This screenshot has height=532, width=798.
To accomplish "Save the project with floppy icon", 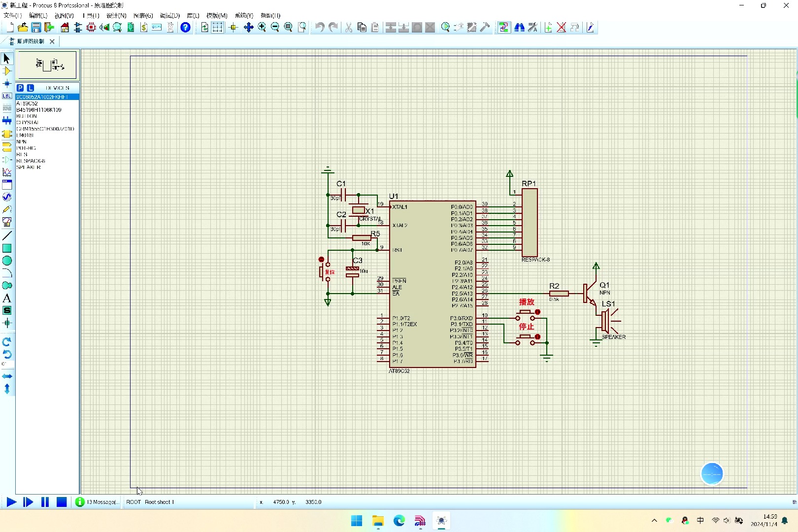I will pos(36,28).
